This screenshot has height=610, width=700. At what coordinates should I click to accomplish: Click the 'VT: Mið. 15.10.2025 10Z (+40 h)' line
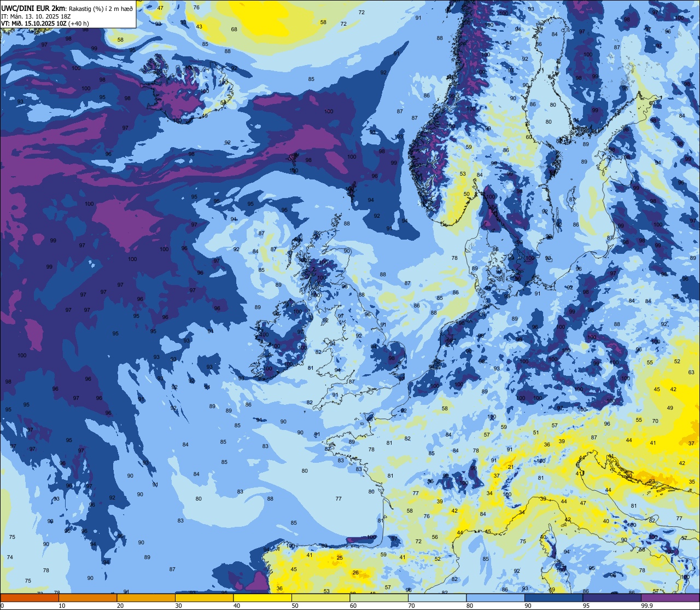[x=45, y=24]
